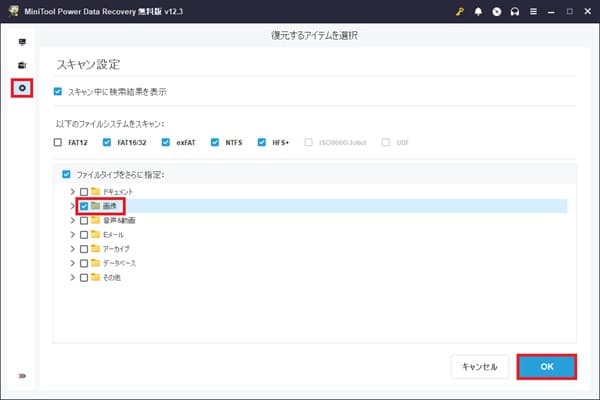600x400 pixels.
Task: Click the expand sidebar arrow at bottom left
Action: click(22, 376)
